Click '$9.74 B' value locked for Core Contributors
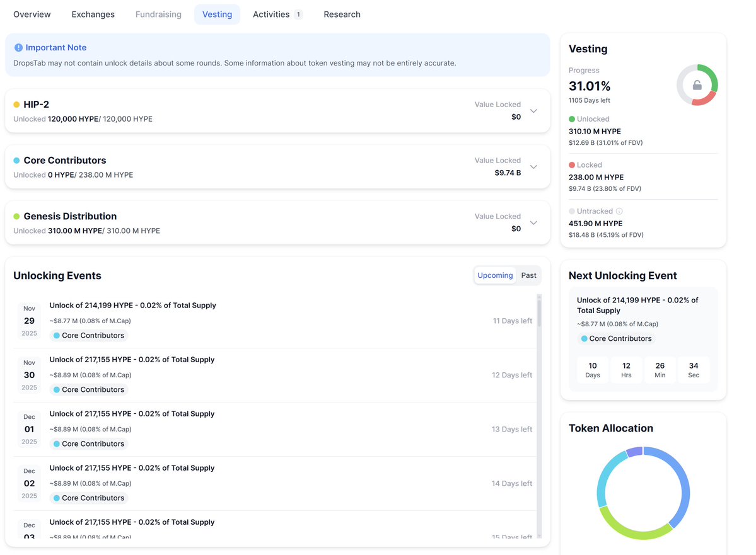The height and width of the screenshot is (555, 756). click(x=508, y=173)
